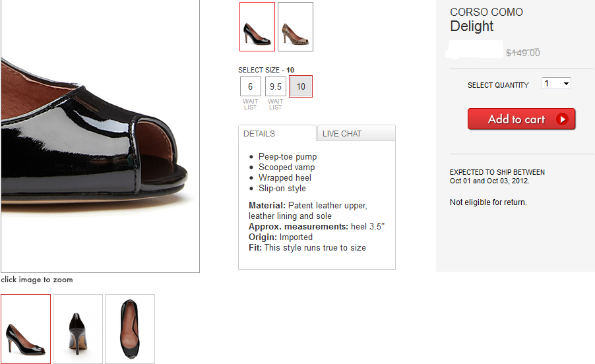
Task: Pick shoe size 9.5
Action: [x=276, y=86]
